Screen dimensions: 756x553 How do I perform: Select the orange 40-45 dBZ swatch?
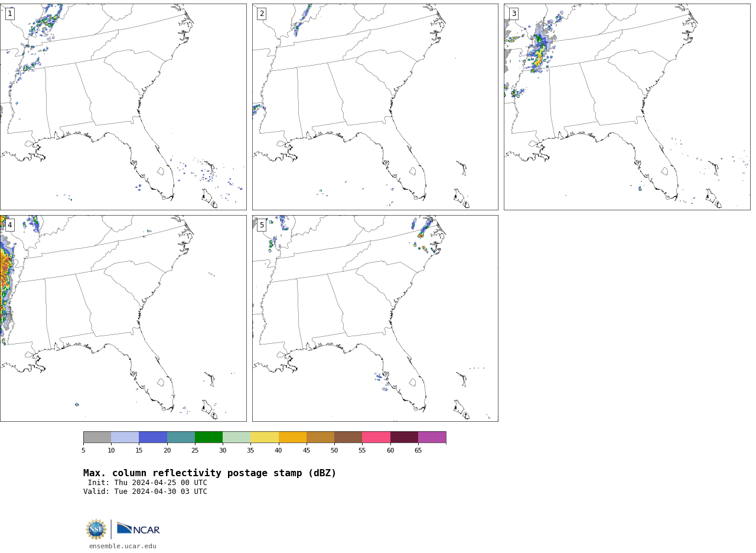click(292, 437)
